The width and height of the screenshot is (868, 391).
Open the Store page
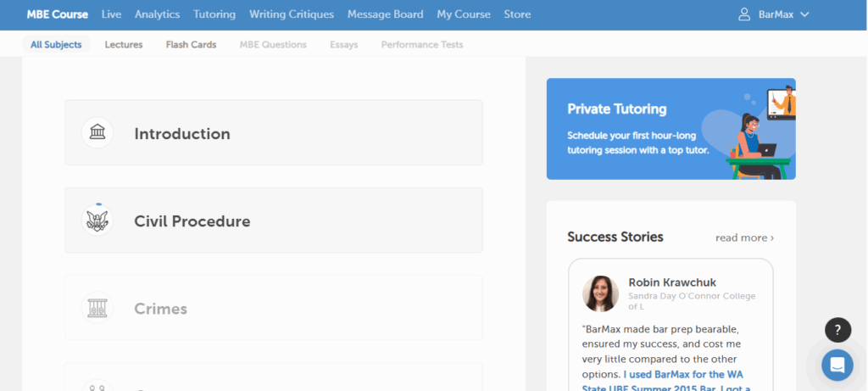517,14
